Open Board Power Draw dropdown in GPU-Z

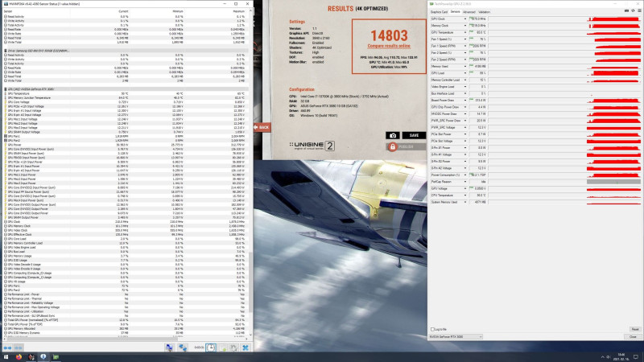click(465, 100)
